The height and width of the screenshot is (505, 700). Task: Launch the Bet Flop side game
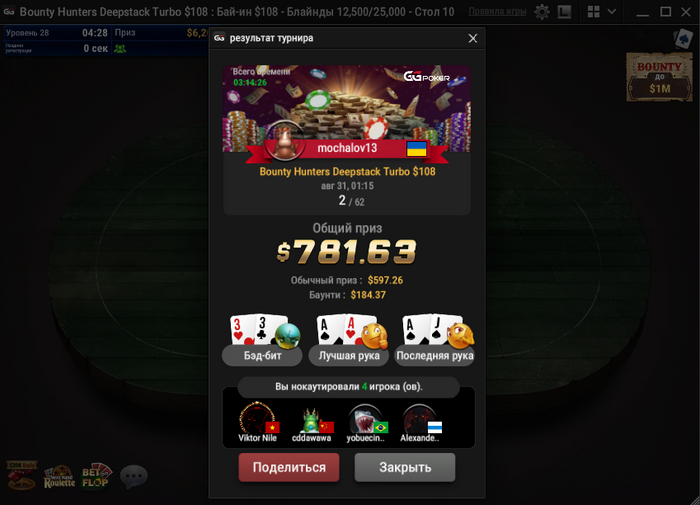(x=96, y=476)
